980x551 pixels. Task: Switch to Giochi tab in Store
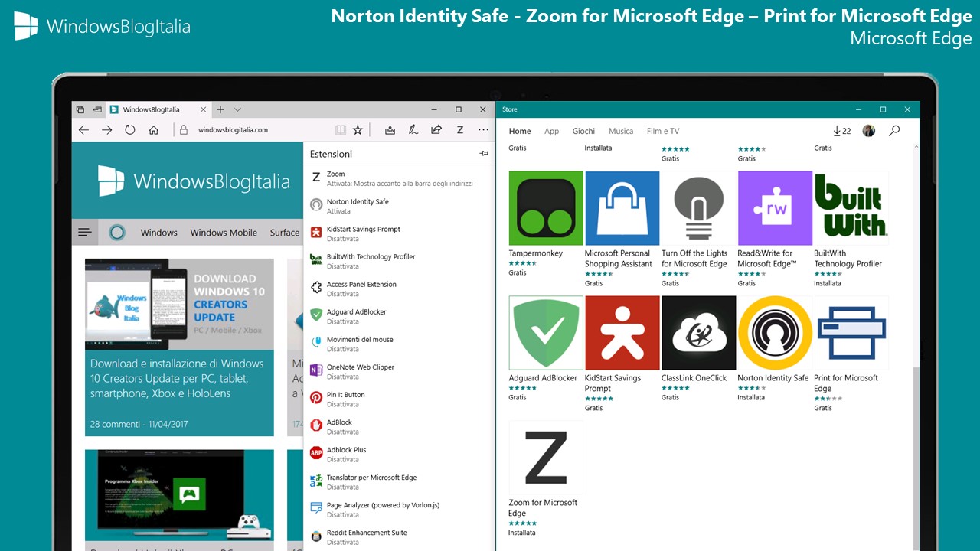coord(584,131)
